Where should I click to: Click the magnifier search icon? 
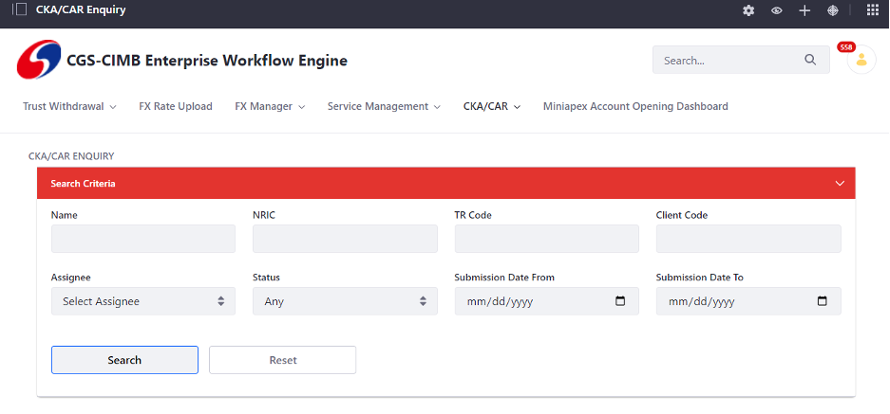point(810,60)
